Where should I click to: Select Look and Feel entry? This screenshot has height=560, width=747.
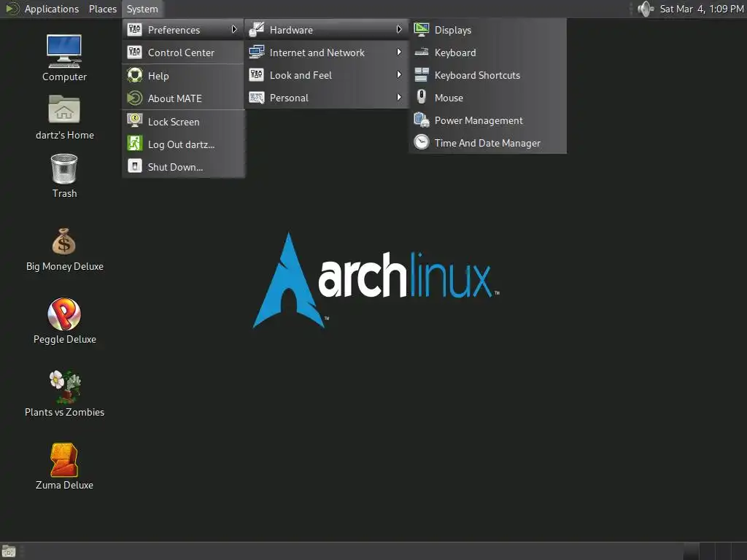click(x=326, y=75)
